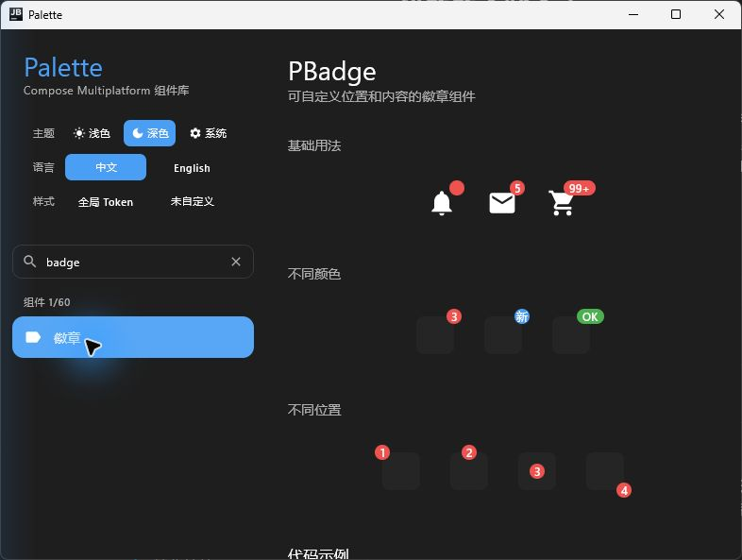The image size is (742, 560).
Task: Click Compose Multiplatform 组件库 subtitle
Action: (x=106, y=91)
